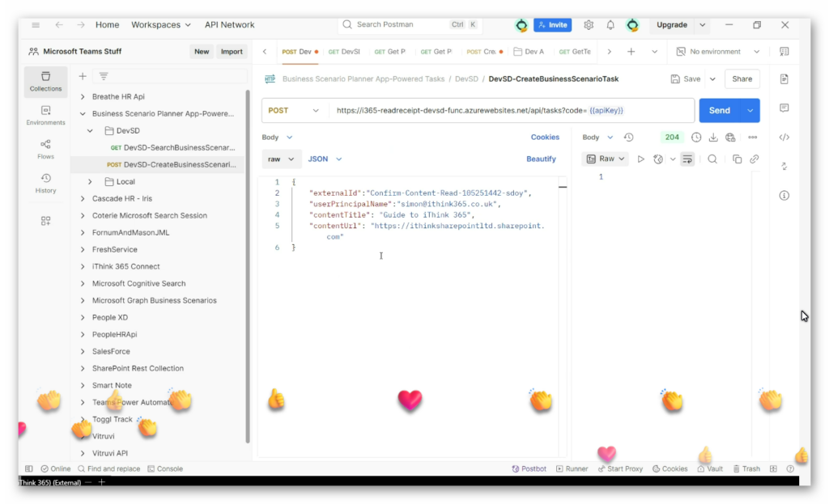
Task: Click the New button
Action: point(202,51)
